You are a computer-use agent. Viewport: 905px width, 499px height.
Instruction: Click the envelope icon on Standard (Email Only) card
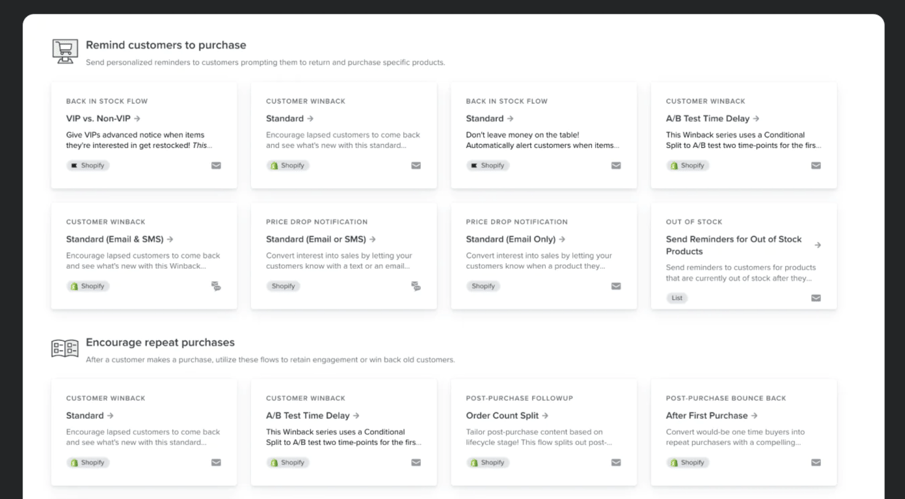pyautogui.click(x=616, y=286)
